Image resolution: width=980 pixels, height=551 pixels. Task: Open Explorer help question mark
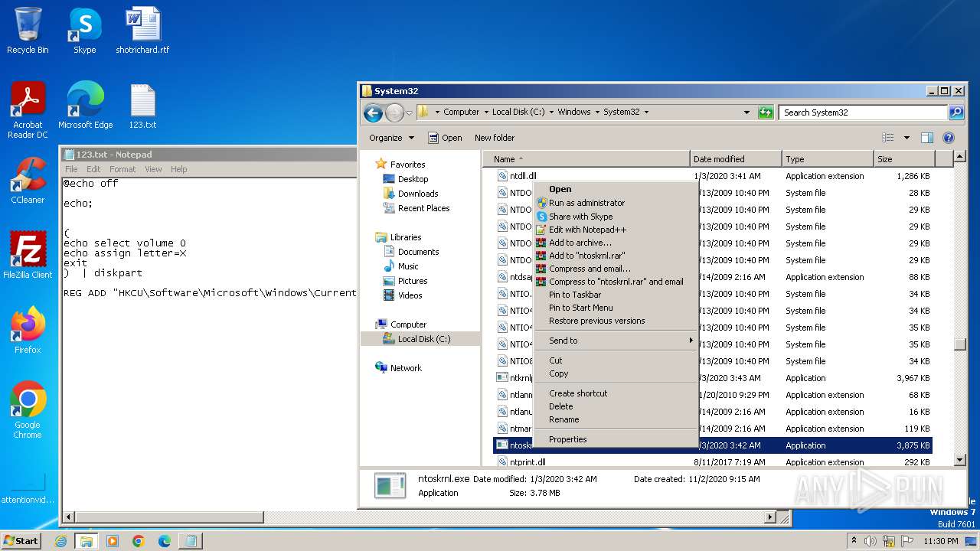[x=949, y=138]
